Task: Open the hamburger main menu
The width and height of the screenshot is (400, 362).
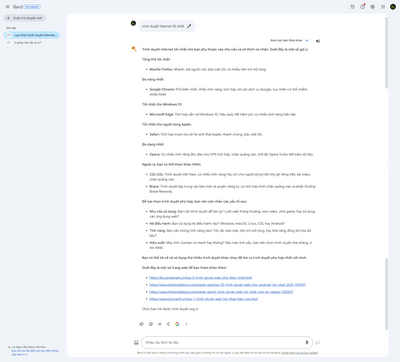Action: (7, 7)
